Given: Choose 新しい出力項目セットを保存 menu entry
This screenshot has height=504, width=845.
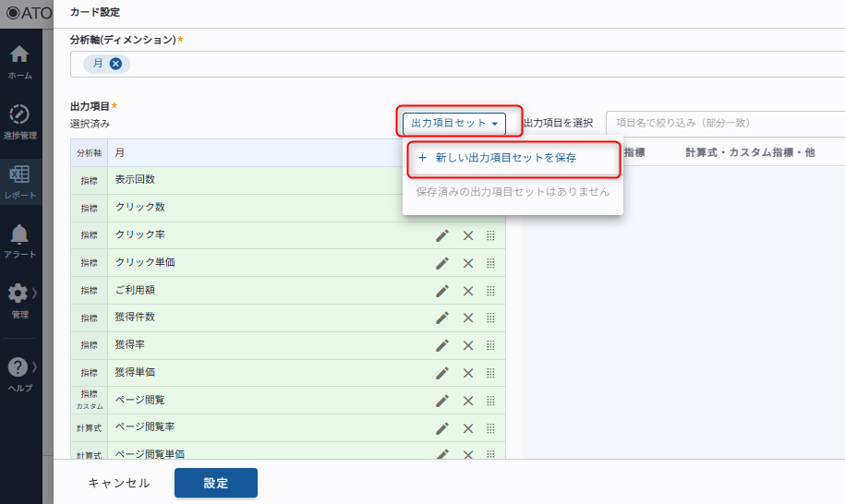Looking at the screenshot, I should (x=513, y=158).
